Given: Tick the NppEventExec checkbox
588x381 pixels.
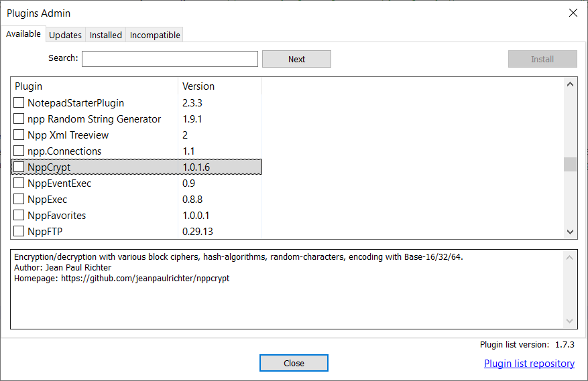Looking at the screenshot, I should [19, 183].
